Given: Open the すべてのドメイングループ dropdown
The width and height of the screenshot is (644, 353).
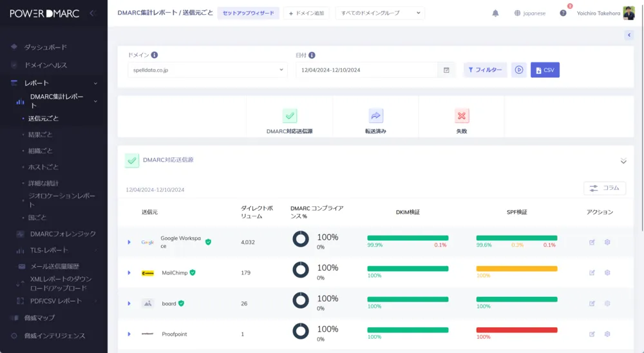Looking at the screenshot, I should tap(380, 13).
